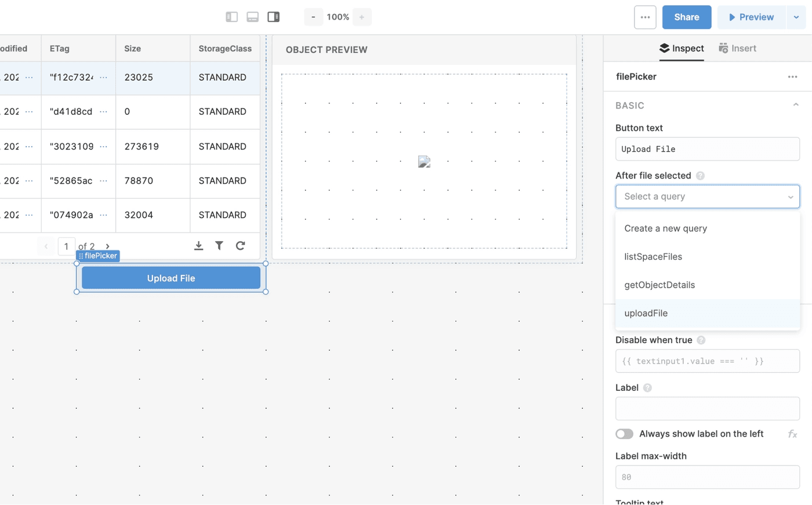Open filePicker component options menu
This screenshot has width=812, height=505.
point(792,77)
